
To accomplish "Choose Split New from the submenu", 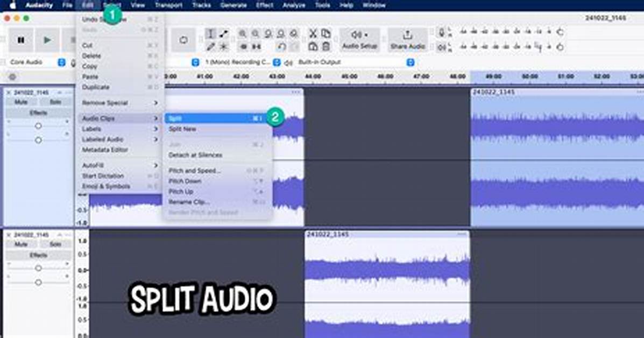I will pyautogui.click(x=218, y=129).
